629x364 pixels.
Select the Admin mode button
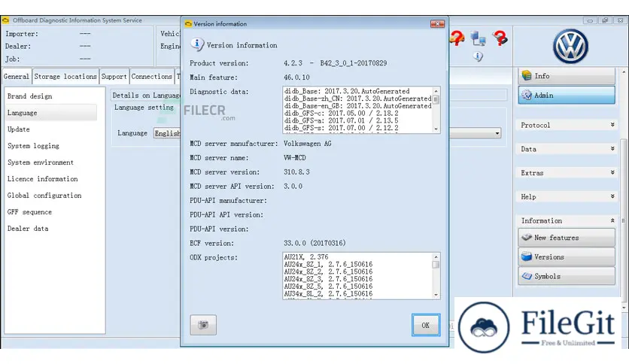point(567,95)
